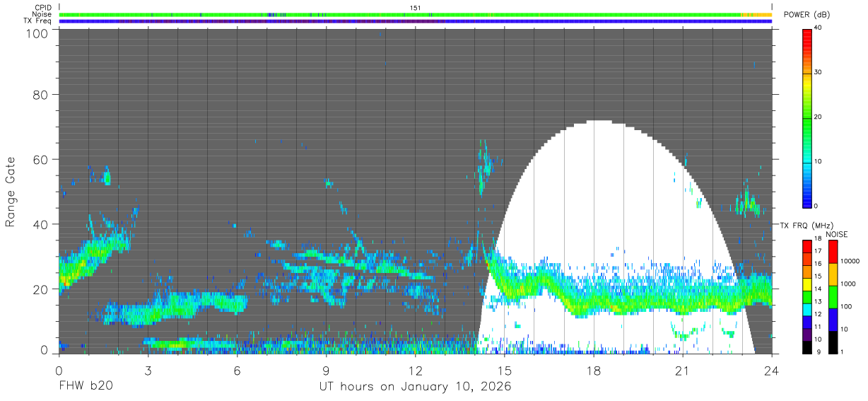Click the 0 tick on power scale
Screen dimensions: 868x401
[x=815, y=206]
